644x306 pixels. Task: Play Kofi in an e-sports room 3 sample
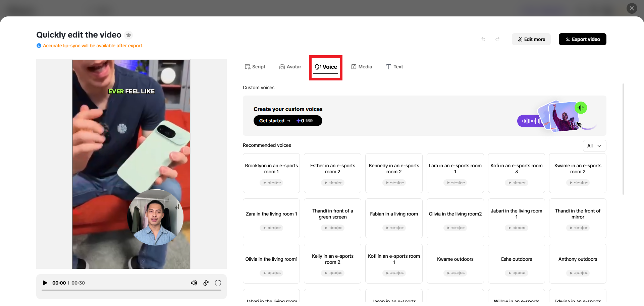[517, 183]
